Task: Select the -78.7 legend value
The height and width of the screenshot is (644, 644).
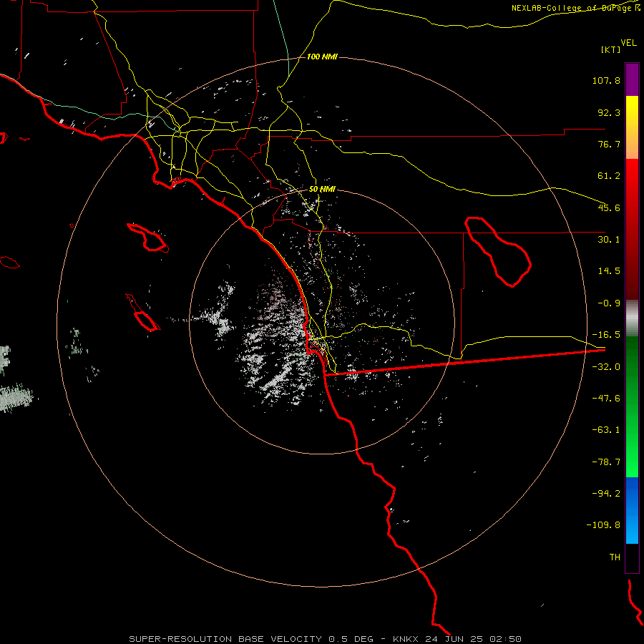Action: point(606,462)
